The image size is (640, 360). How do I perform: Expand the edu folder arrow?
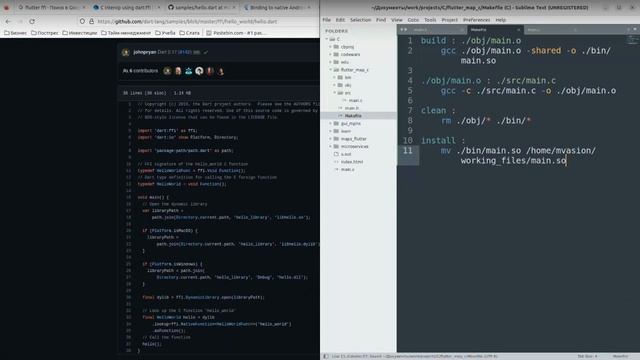[x=331, y=62]
